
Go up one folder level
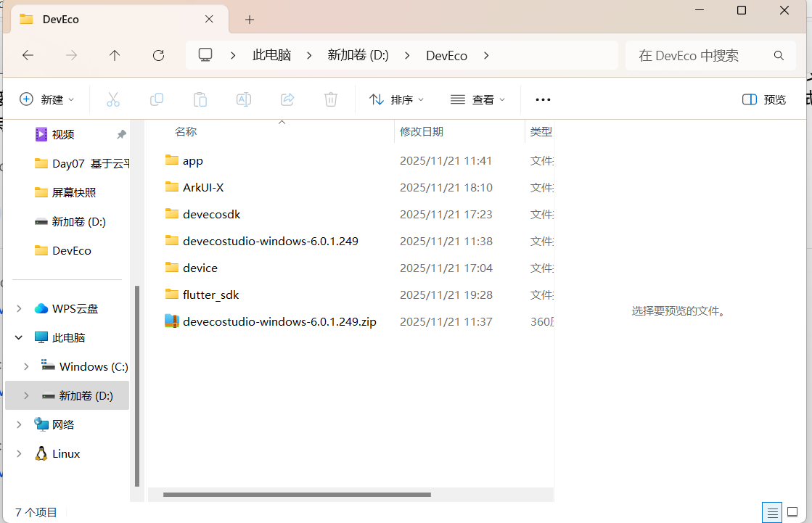pos(115,55)
